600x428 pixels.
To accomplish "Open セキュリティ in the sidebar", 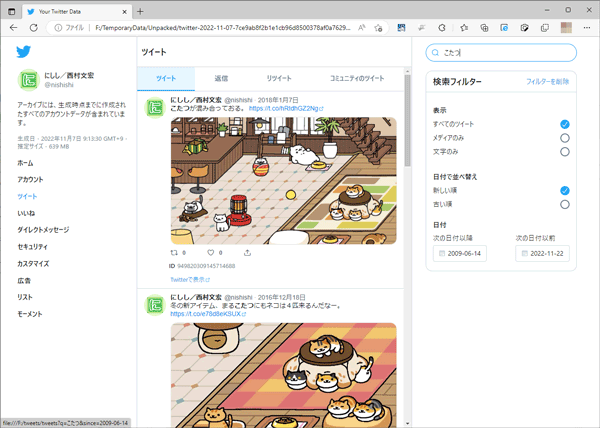I will pyautogui.click(x=33, y=247).
